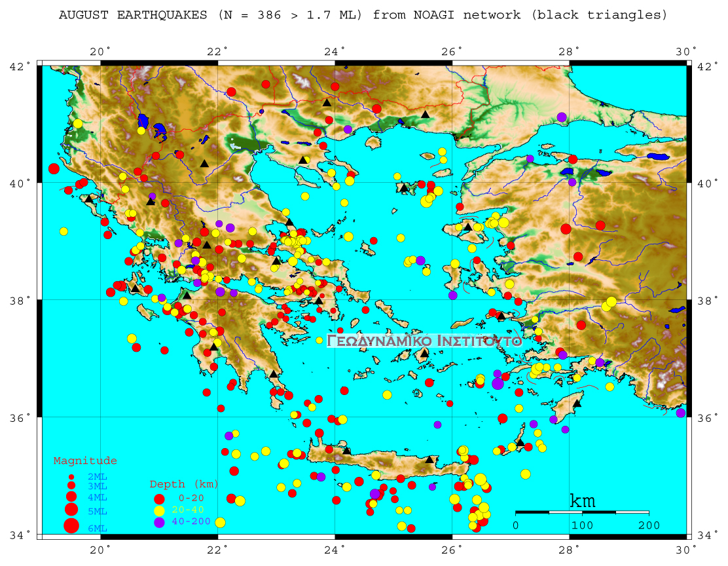Click the scale bar 'km' label

[582, 501]
